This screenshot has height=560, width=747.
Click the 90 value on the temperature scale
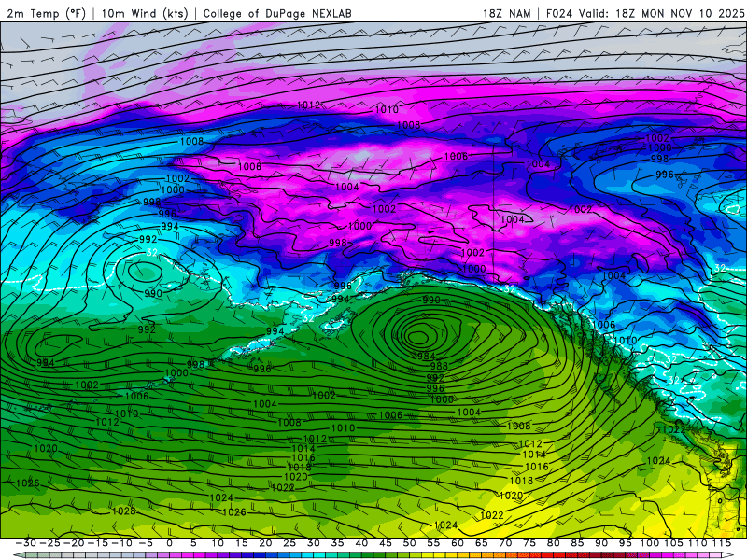[x=600, y=543]
